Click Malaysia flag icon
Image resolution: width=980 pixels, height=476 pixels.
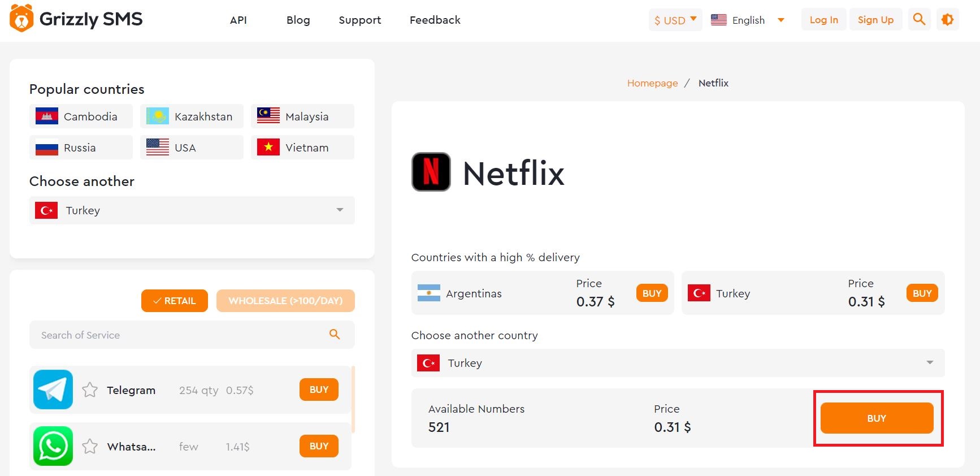pos(268,115)
